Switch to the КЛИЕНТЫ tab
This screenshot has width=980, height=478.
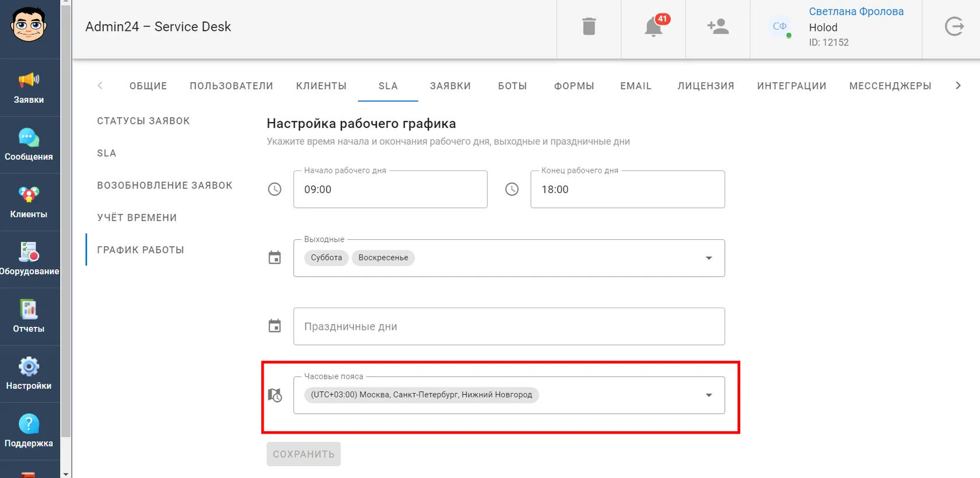point(321,86)
